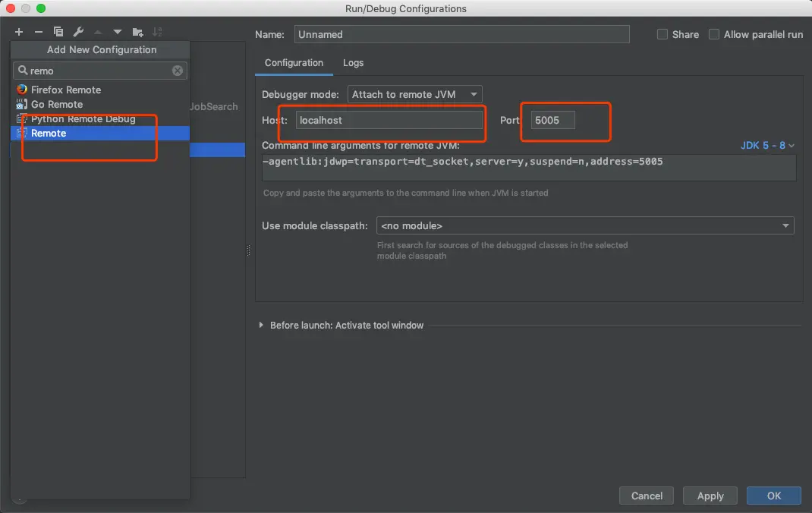Screen dimensions: 812x513
Task: Click the Create New Folder icon
Action: pyautogui.click(x=138, y=32)
